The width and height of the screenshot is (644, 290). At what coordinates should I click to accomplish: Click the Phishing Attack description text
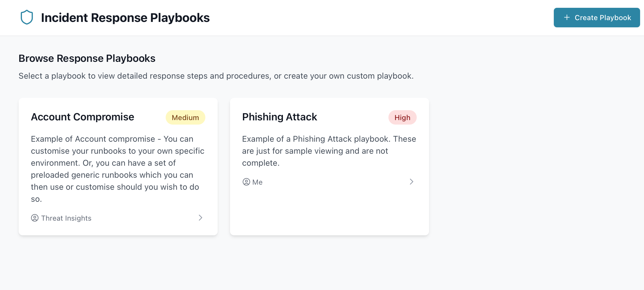click(x=329, y=151)
